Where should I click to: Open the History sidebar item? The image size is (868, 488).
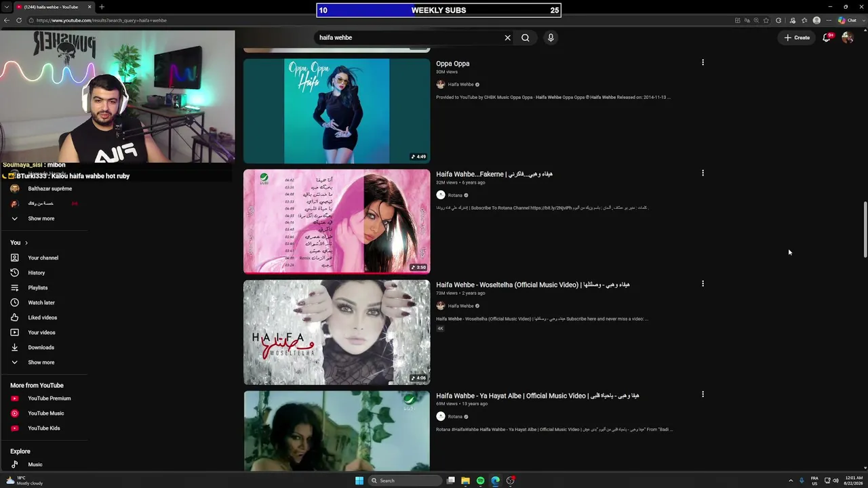point(43,272)
